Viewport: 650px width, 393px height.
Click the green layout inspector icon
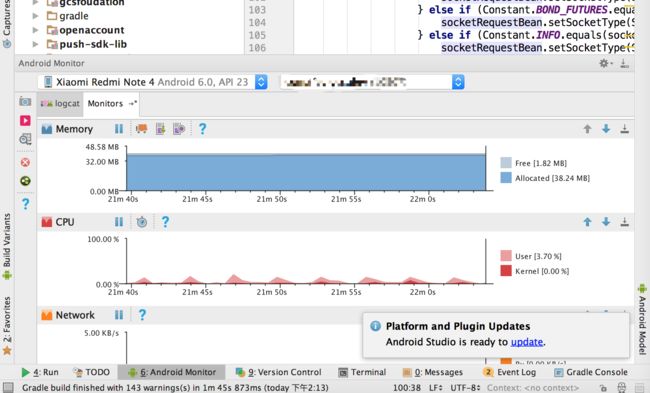[25, 181]
